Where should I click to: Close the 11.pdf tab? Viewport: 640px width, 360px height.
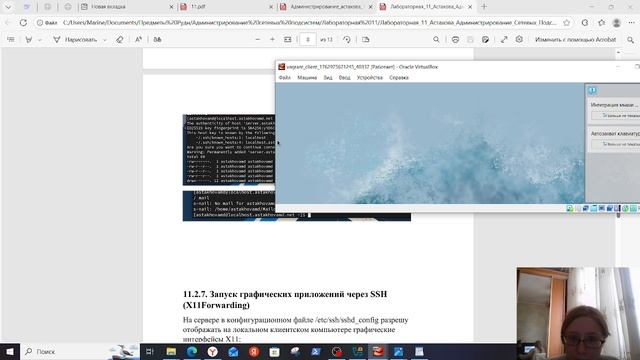[x=271, y=7]
